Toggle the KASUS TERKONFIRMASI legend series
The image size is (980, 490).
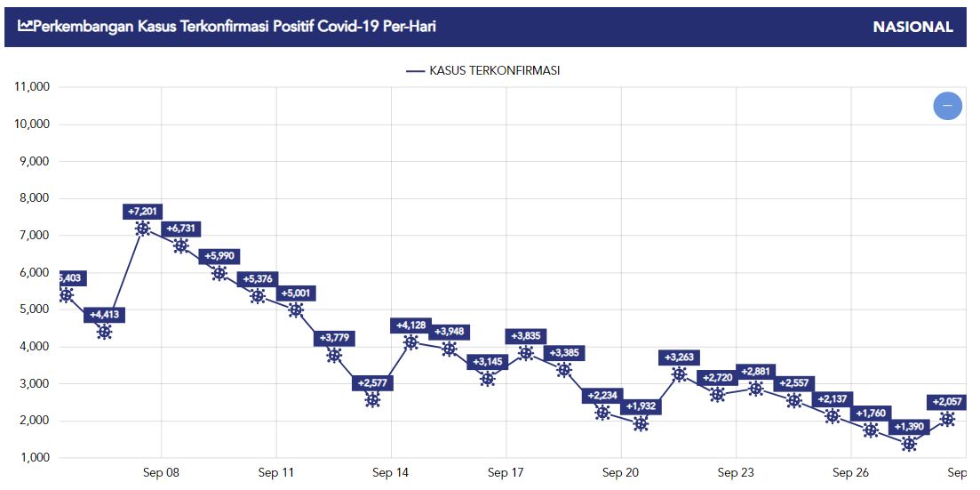[483, 71]
